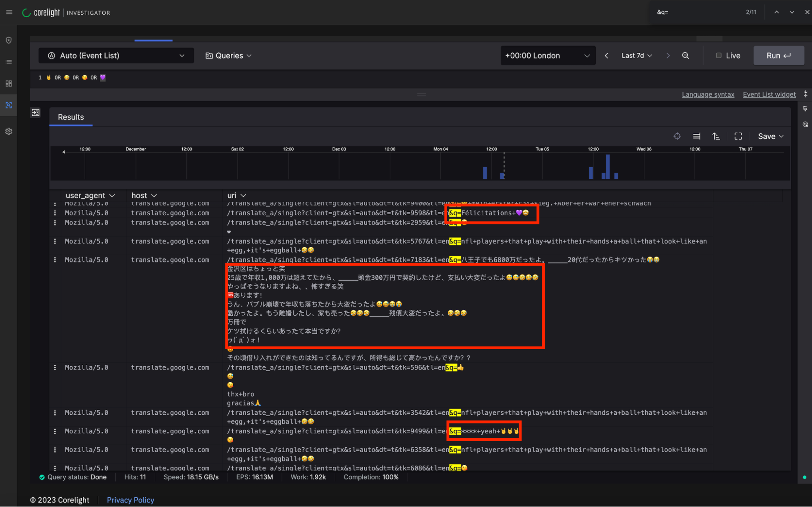Click the tallest blue bar in timeline
Viewport: 812px width, 507px height.
point(607,166)
